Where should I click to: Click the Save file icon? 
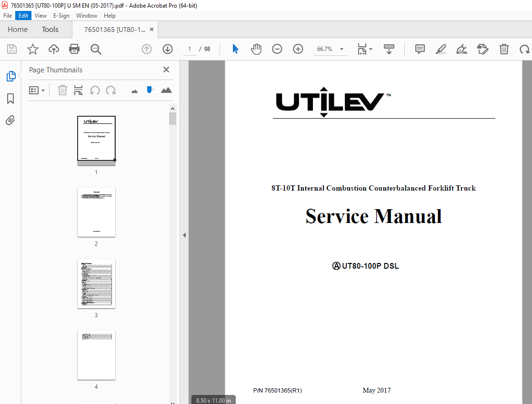click(12, 49)
